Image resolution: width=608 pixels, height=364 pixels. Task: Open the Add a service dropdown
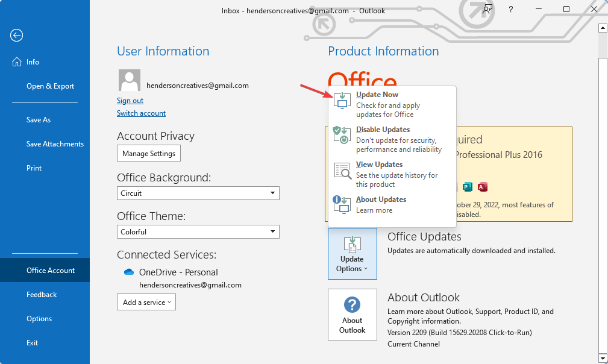[x=146, y=302]
